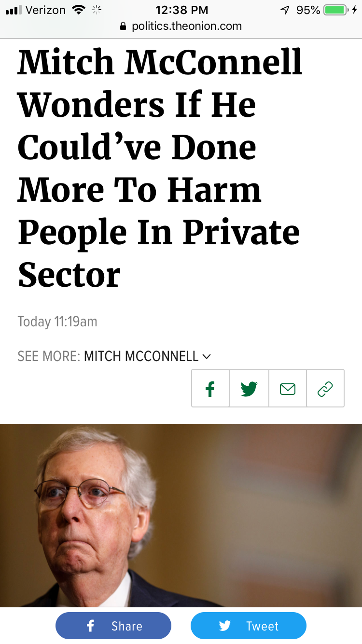Open the MITCH MCCONNELL see-more tag
This screenshot has width=362, height=644.
141,357
